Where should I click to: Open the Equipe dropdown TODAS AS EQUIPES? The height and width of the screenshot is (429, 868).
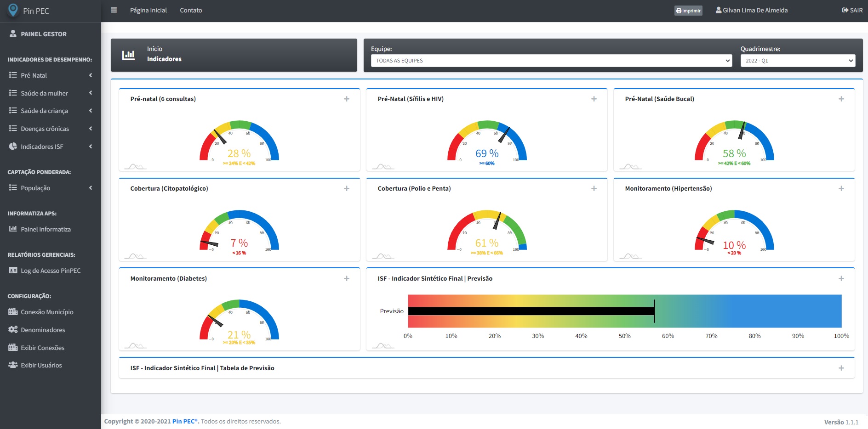551,61
